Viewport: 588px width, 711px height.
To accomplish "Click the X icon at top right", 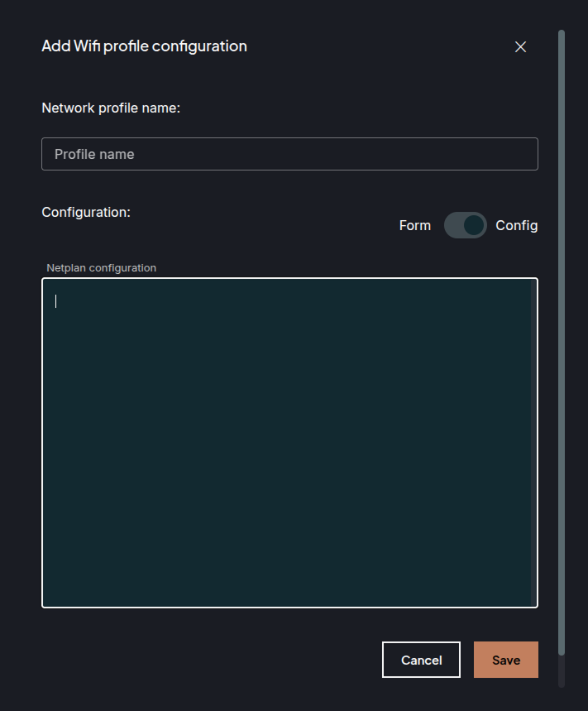I will (x=520, y=47).
